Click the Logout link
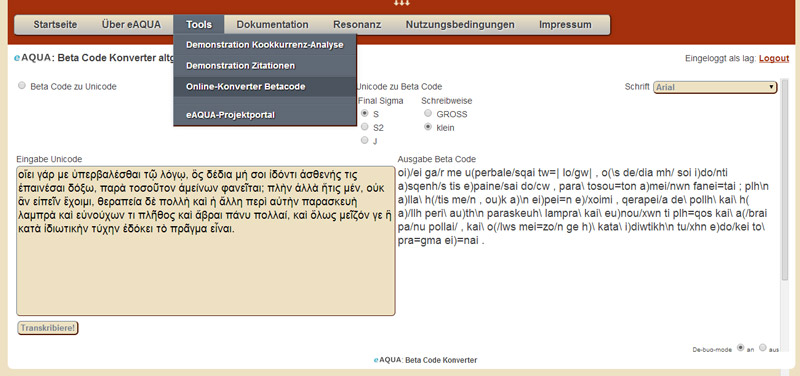 pyautogui.click(x=774, y=58)
